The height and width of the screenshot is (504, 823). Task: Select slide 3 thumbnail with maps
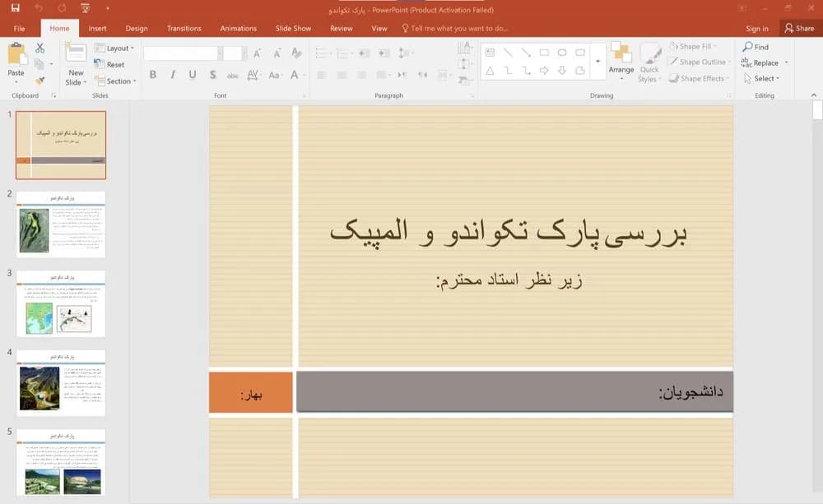point(61,303)
